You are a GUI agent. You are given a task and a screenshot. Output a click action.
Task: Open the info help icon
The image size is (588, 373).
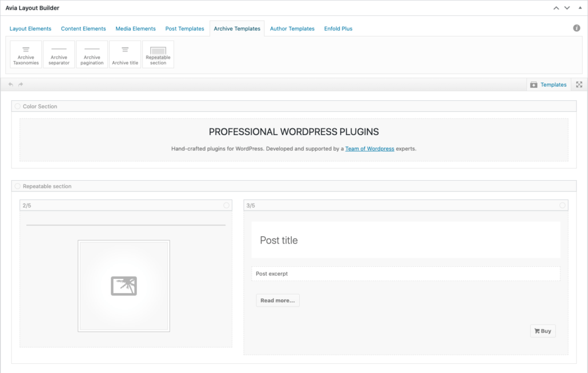click(577, 28)
